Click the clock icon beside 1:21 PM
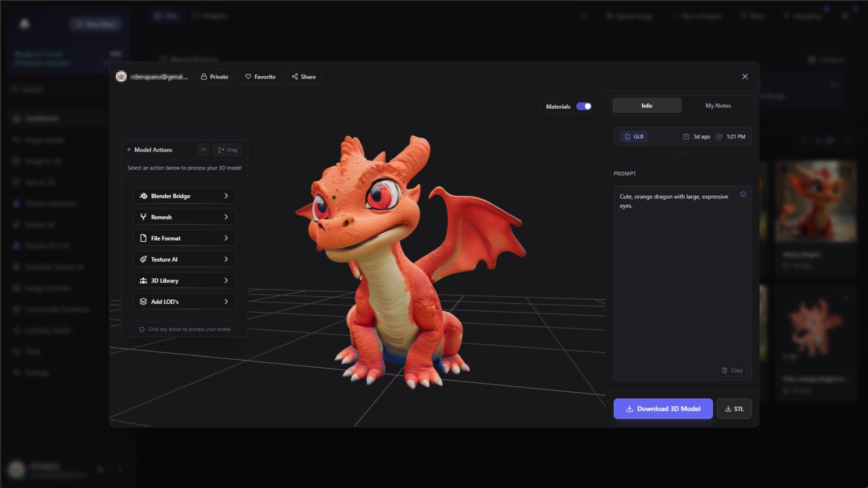This screenshot has width=868, height=488. (719, 136)
